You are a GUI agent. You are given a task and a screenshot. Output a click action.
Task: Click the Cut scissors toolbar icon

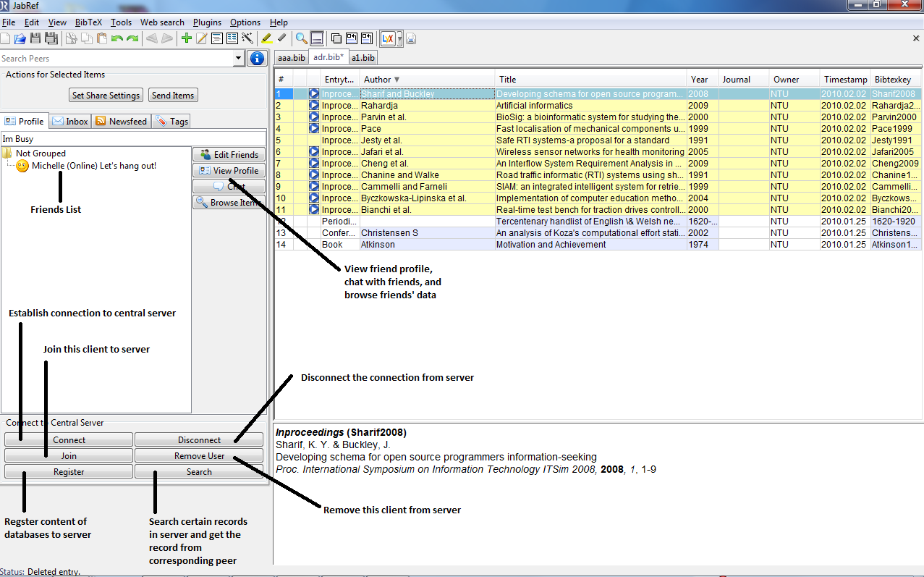pos(71,38)
